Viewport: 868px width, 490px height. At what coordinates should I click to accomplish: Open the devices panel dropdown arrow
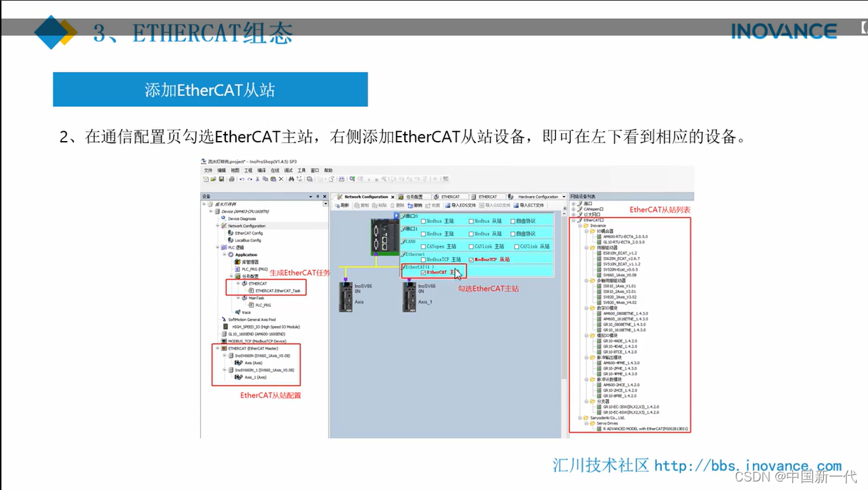point(311,197)
